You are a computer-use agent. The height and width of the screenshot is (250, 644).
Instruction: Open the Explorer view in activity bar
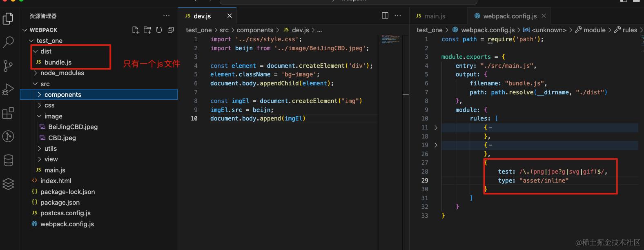click(x=8, y=18)
